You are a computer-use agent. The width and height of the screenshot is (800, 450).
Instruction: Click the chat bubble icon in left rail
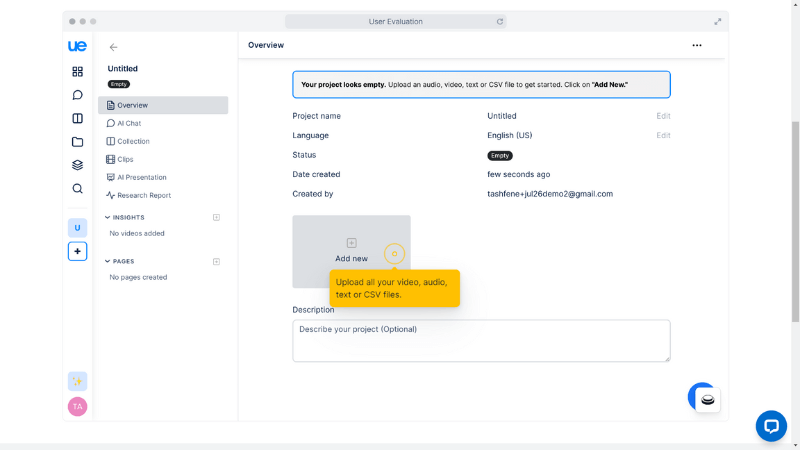pyautogui.click(x=77, y=95)
